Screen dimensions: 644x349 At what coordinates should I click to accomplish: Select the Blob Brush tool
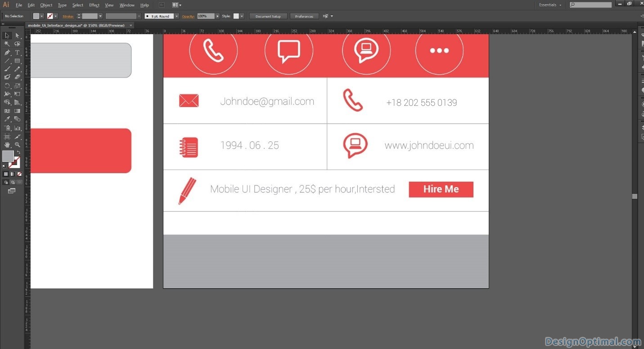7,77
